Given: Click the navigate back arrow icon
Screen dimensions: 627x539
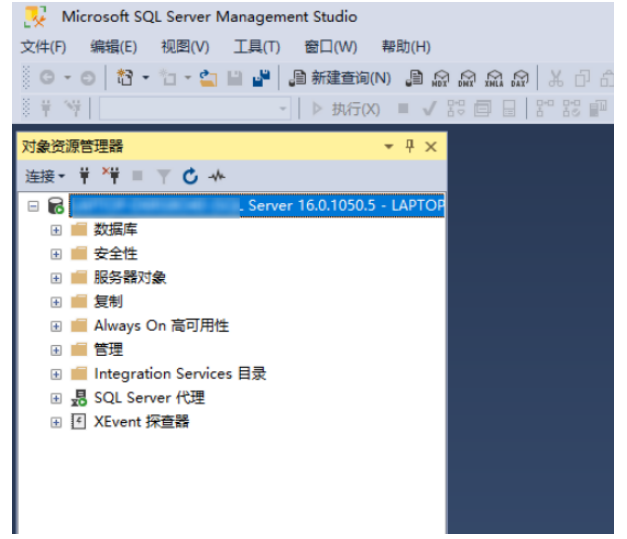Looking at the screenshot, I should (x=47, y=77).
